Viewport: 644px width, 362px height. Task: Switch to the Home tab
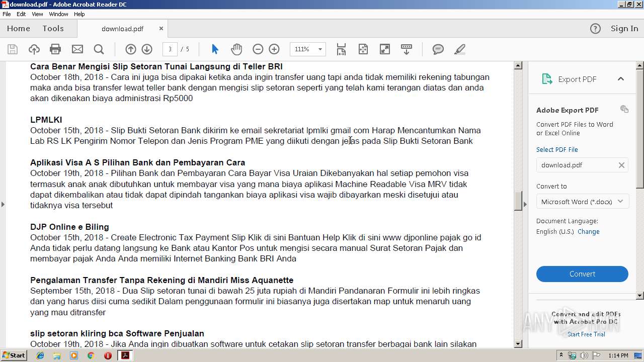pyautogui.click(x=19, y=29)
